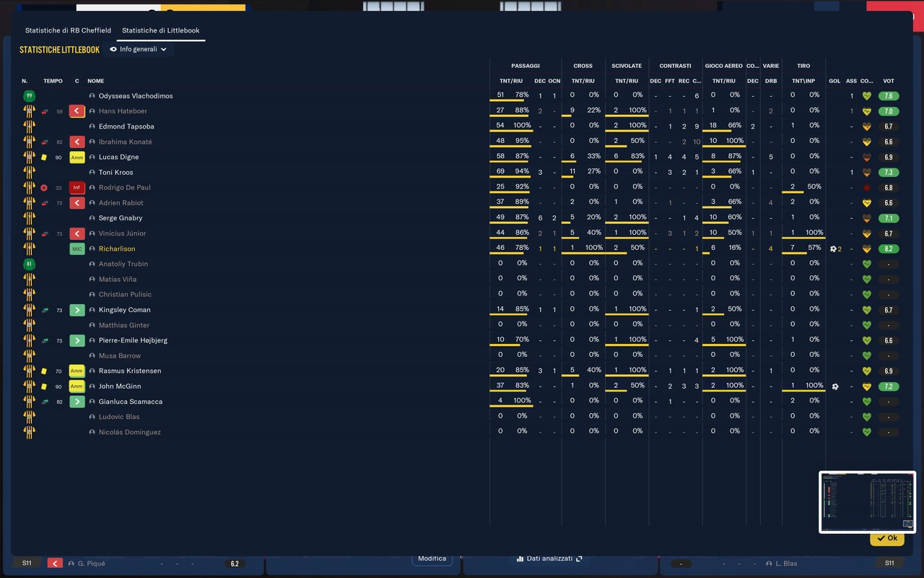
Task: Click the yellow card icon in Lucas Digne's row
Action: pos(44,157)
